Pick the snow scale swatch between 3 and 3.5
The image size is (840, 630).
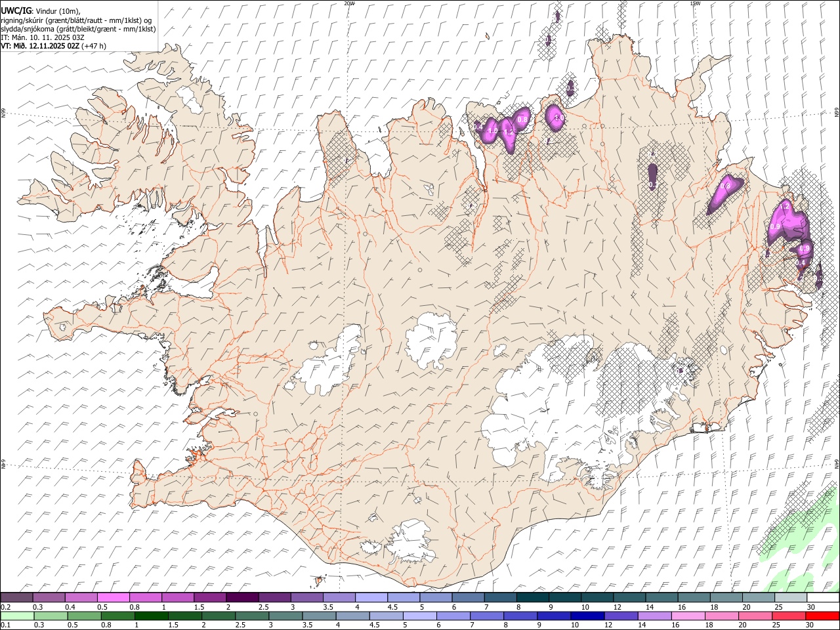[306, 597]
